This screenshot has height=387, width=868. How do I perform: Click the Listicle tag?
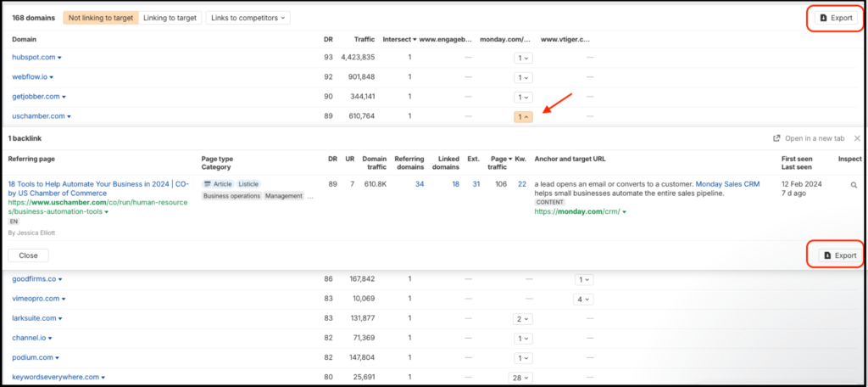pos(248,184)
